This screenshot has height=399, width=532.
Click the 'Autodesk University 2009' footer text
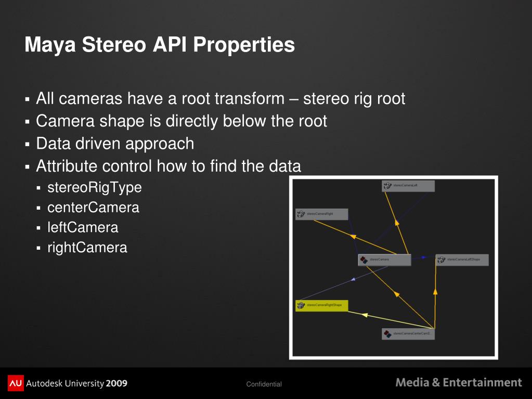(76, 383)
